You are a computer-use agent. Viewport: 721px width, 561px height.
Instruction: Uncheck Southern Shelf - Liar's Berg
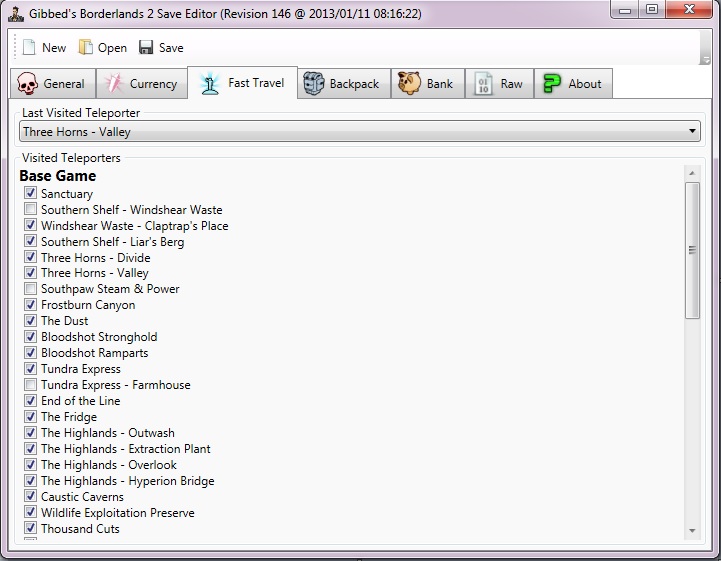[30, 240]
